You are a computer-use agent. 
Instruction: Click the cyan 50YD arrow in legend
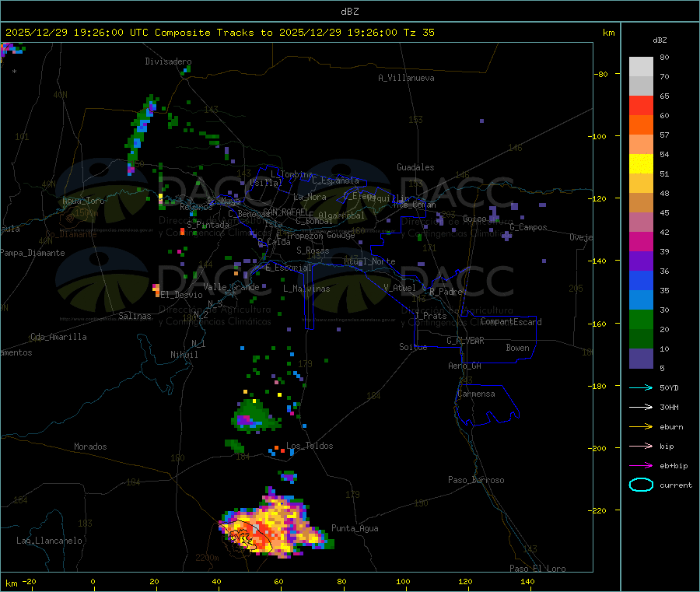(641, 387)
